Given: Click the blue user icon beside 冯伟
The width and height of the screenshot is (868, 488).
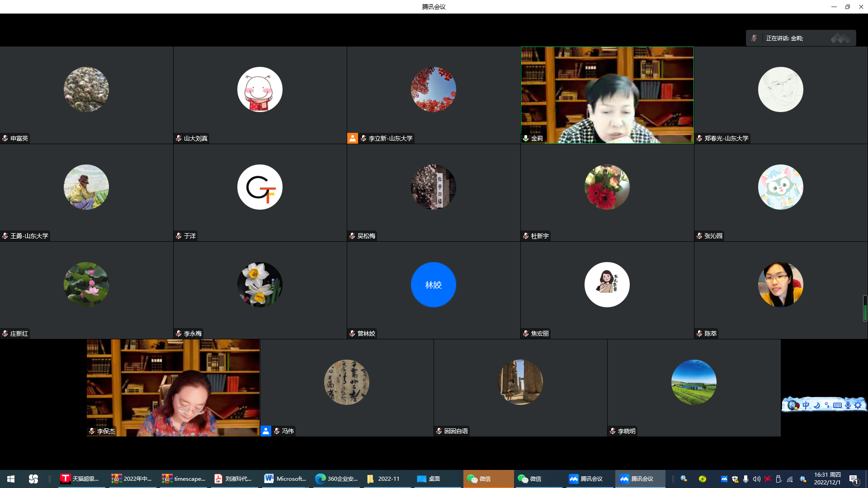Looking at the screenshot, I should [x=266, y=431].
